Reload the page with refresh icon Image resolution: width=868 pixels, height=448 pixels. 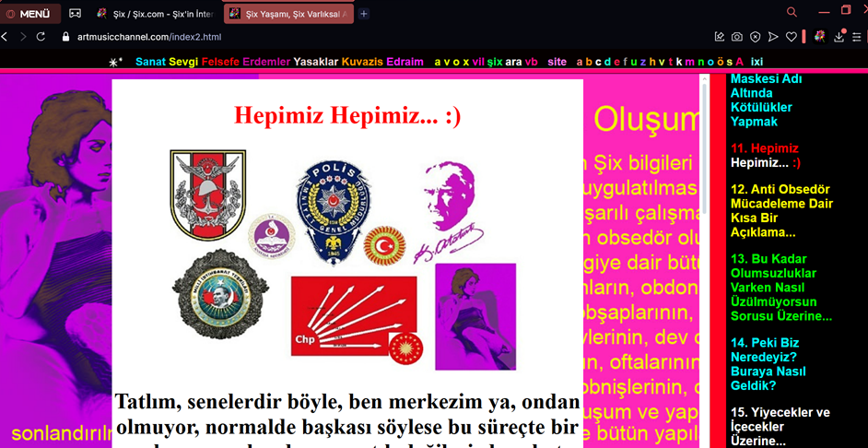(x=41, y=37)
